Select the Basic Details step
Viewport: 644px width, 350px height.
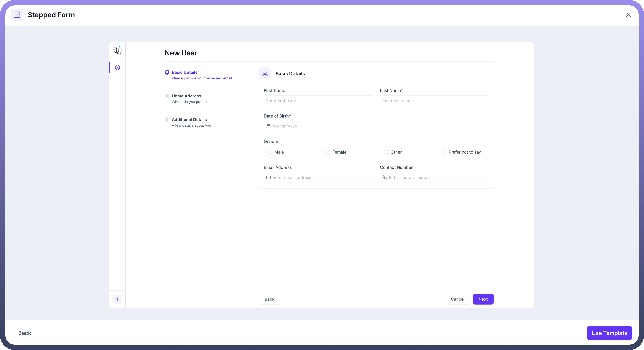185,72
